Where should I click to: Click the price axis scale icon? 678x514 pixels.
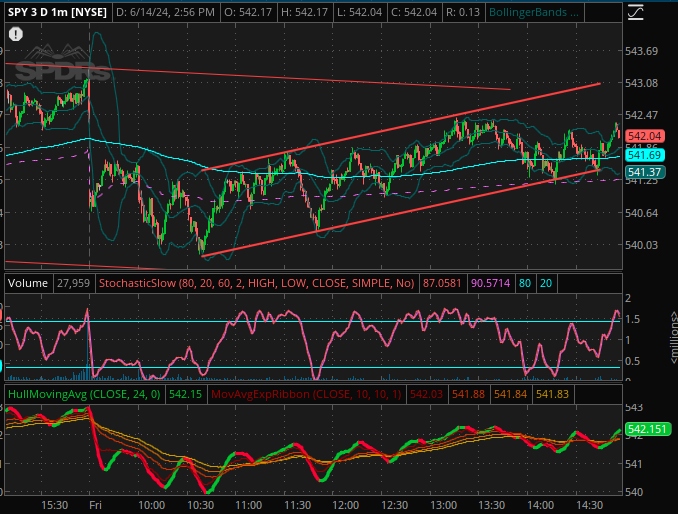point(636,13)
